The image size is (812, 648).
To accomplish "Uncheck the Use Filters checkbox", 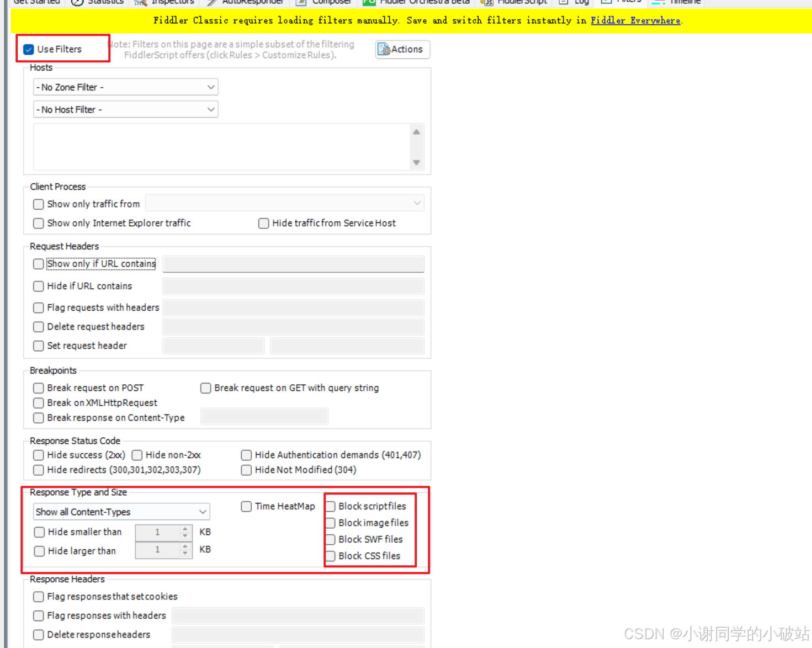I will (29, 50).
